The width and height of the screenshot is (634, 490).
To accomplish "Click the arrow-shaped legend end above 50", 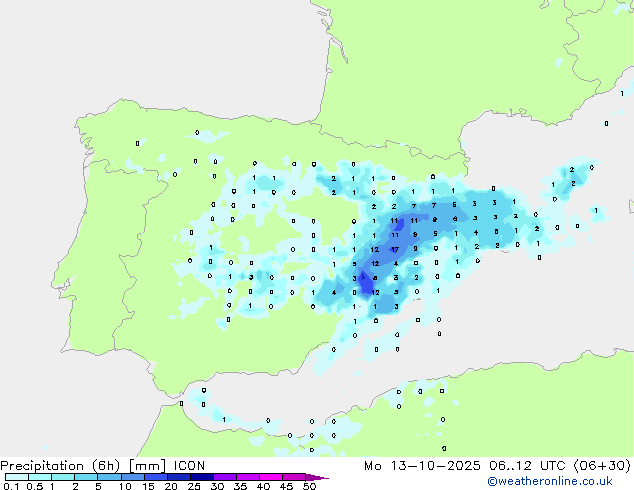I will 317,477.
